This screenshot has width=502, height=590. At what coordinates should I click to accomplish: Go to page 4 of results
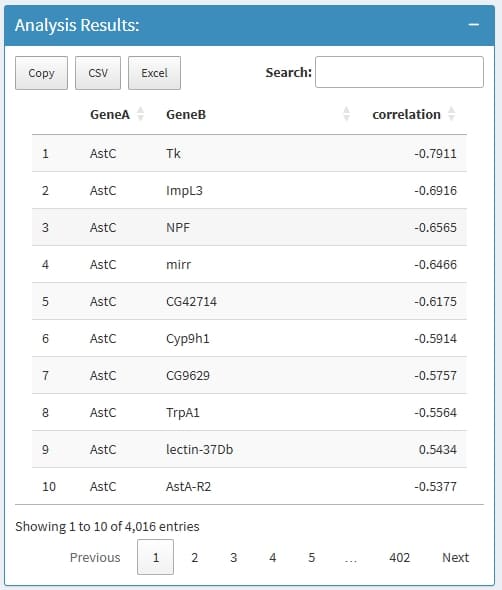click(273, 557)
